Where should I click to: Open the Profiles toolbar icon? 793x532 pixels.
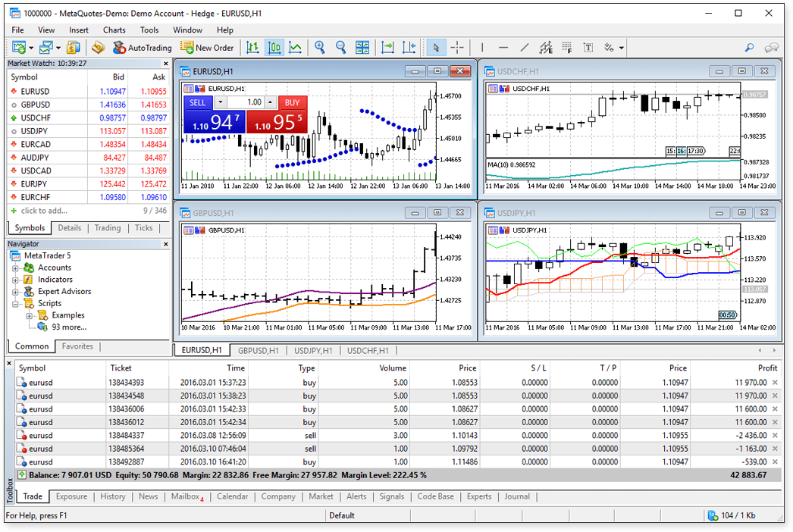click(x=45, y=48)
